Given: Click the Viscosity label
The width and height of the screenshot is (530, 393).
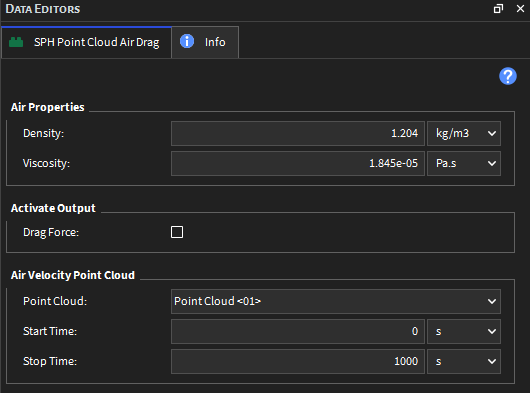Looking at the screenshot, I should click(x=46, y=164).
